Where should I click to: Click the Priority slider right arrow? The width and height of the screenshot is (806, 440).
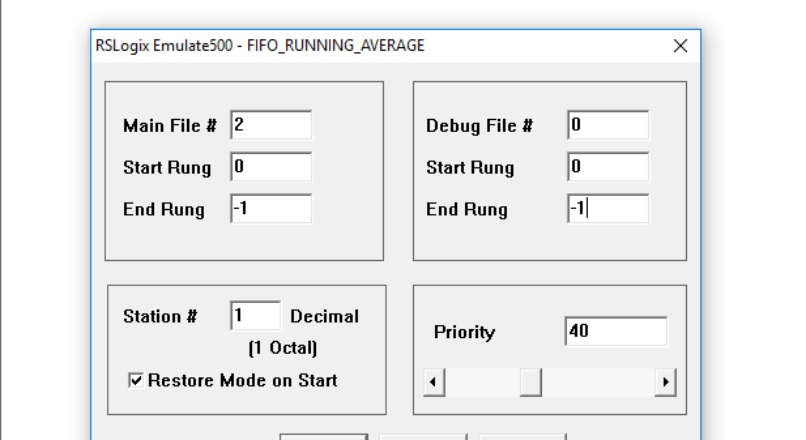(665, 382)
